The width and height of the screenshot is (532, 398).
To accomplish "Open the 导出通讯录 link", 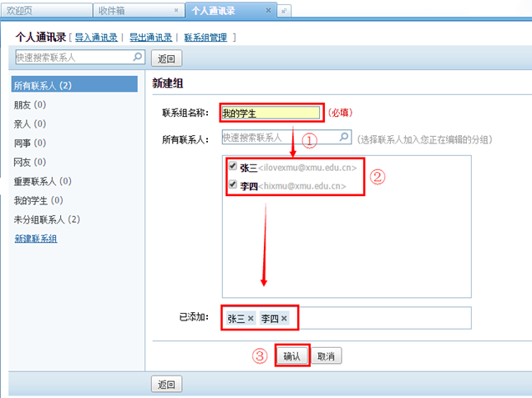I will 150,38.
